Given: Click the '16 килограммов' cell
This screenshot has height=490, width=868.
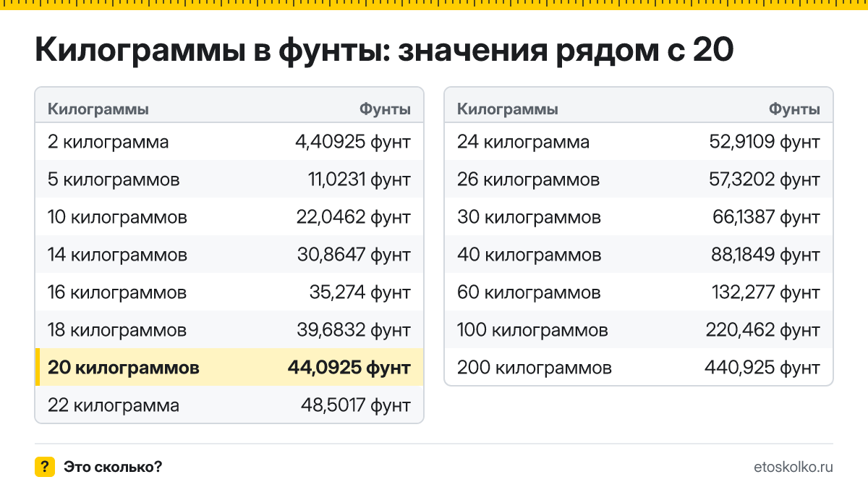Looking at the screenshot, I should (117, 292).
